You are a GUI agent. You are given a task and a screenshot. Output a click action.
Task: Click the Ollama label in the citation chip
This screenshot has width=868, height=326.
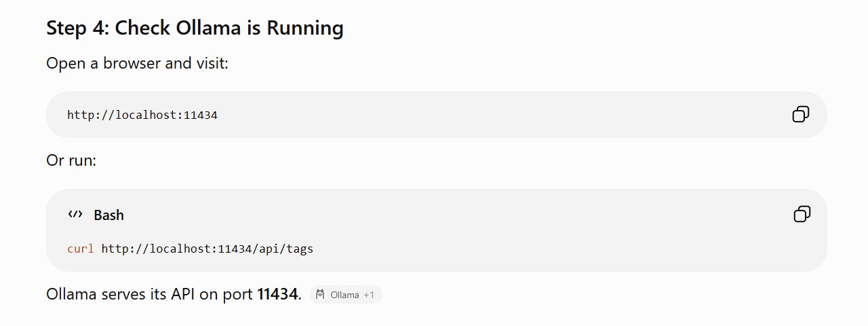[x=344, y=295]
